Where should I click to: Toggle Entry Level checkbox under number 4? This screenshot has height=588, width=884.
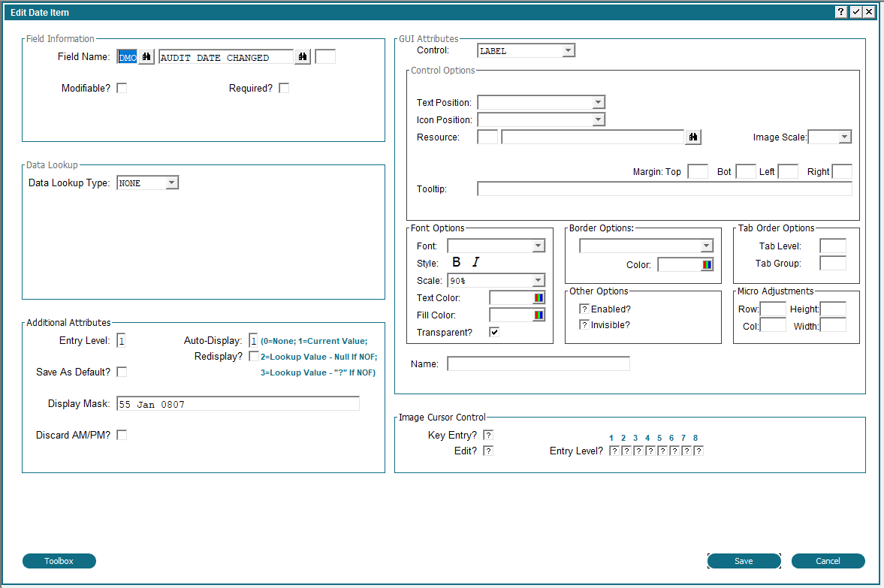click(x=650, y=451)
